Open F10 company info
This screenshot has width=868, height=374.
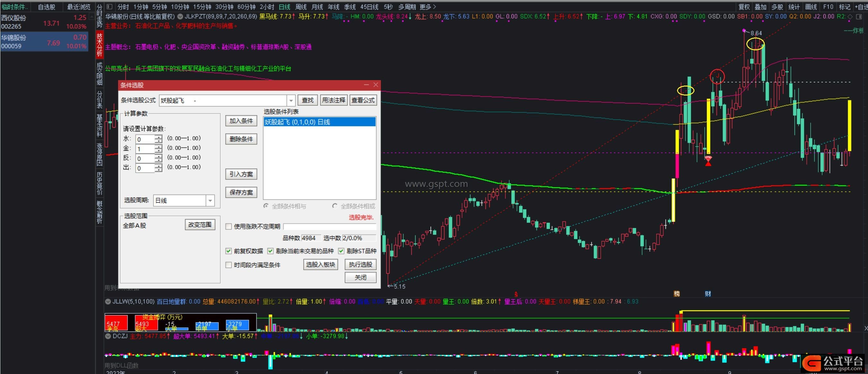828,7
